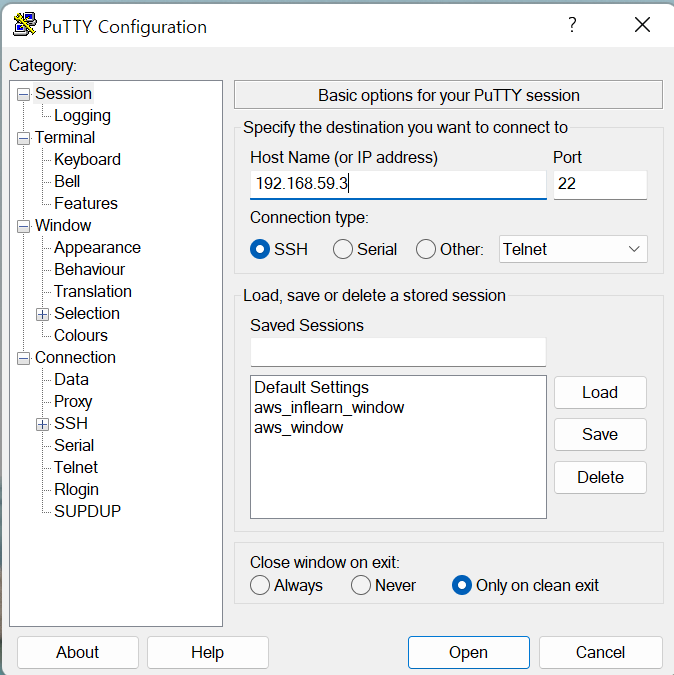Screen dimensions: 674x675
Task: Choose Only on clean exit option
Action: (462, 585)
